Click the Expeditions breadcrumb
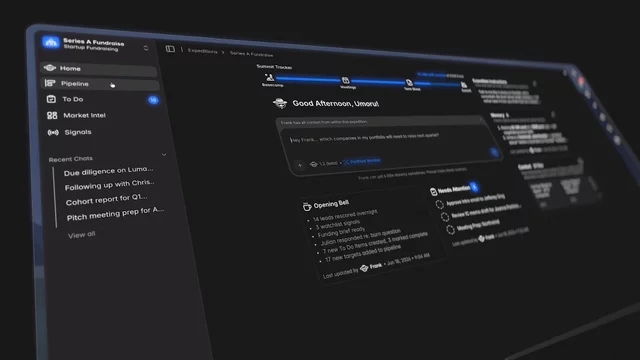 (x=202, y=51)
